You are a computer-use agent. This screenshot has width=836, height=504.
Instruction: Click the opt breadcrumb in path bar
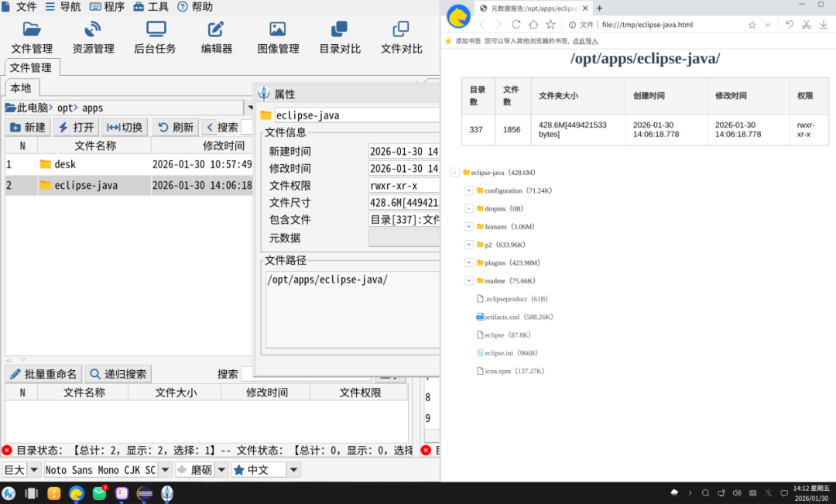pyautogui.click(x=64, y=108)
